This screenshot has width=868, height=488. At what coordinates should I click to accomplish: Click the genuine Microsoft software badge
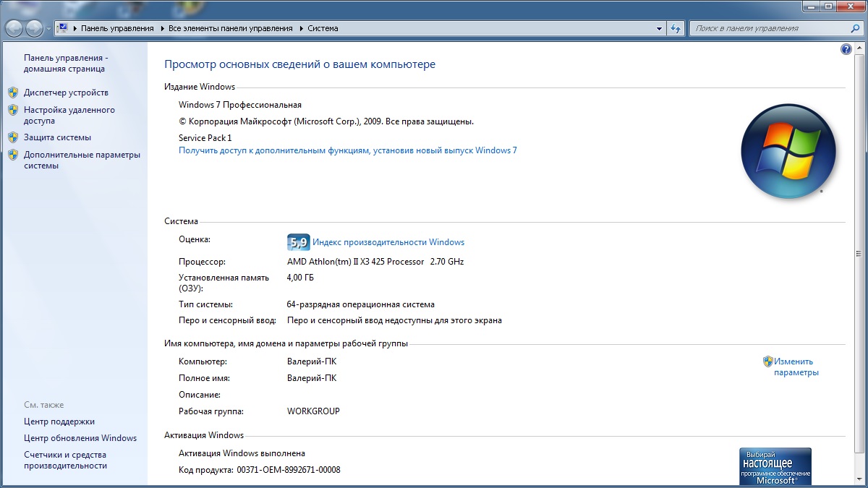[775, 467]
